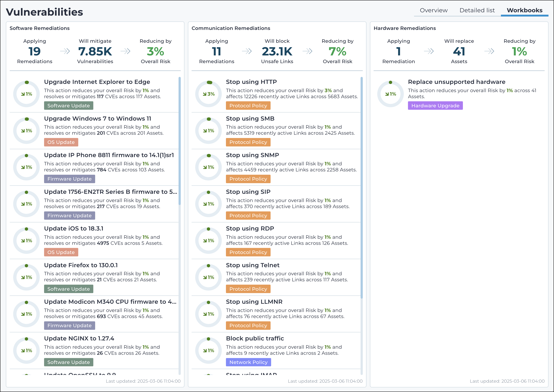554x392 pixels.
Task: Open the Block public traffic remediation
Action: (x=255, y=338)
